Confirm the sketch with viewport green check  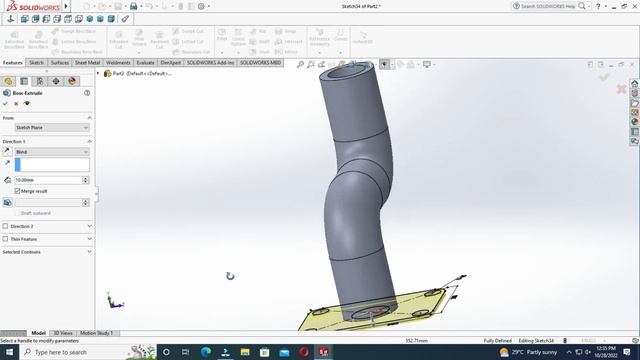[x=604, y=77]
